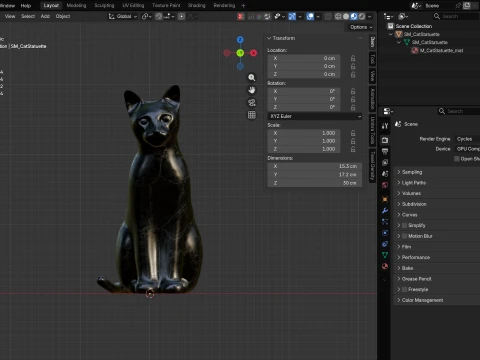
Task: Switch to the UV Editing workspace tab
Action: pos(133,5)
